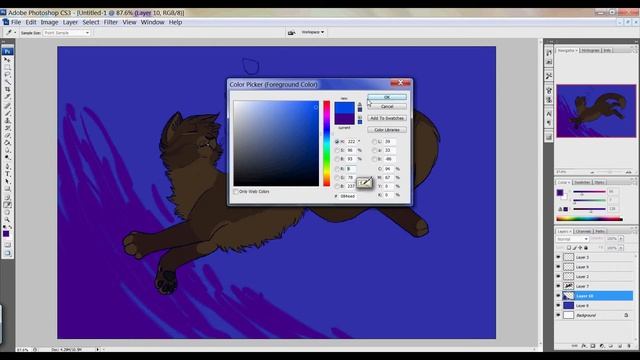
Task: Select the Eyedropper tool in the toolbox
Action: point(7,204)
